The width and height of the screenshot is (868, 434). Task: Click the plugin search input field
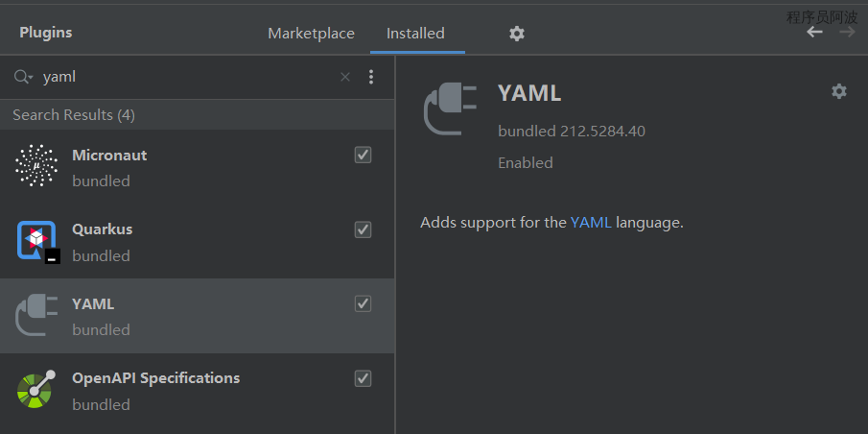[x=182, y=78]
